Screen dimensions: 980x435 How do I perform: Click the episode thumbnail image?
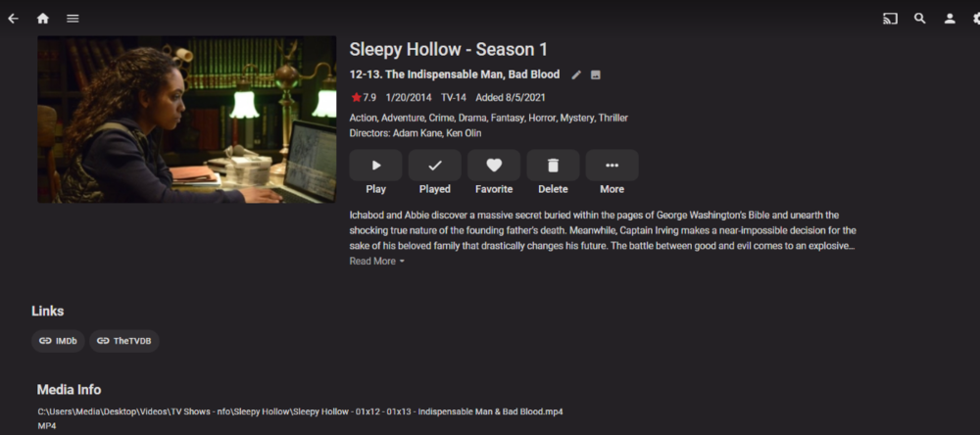coord(187,120)
